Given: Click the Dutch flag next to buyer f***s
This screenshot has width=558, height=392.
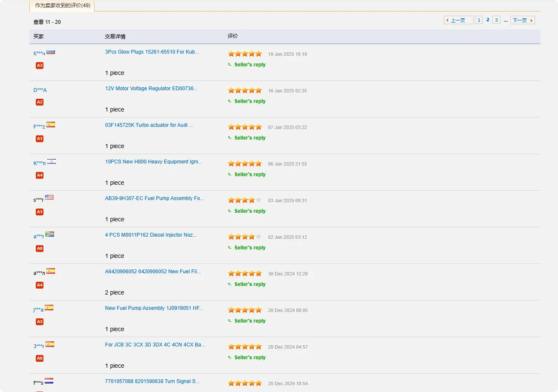Looking at the screenshot, I should (49, 381).
